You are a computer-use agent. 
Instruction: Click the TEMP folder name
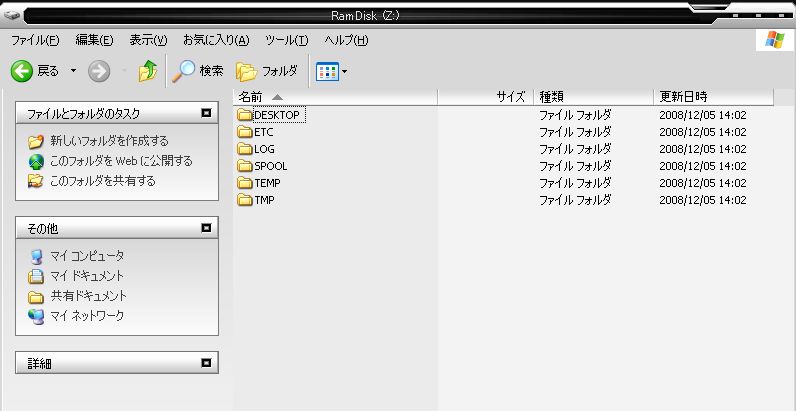point(267,183)
